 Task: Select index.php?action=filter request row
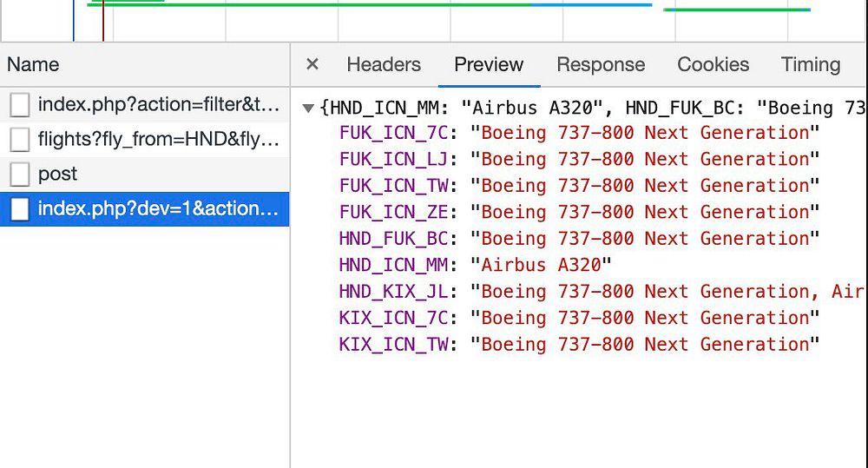point(144,104)
